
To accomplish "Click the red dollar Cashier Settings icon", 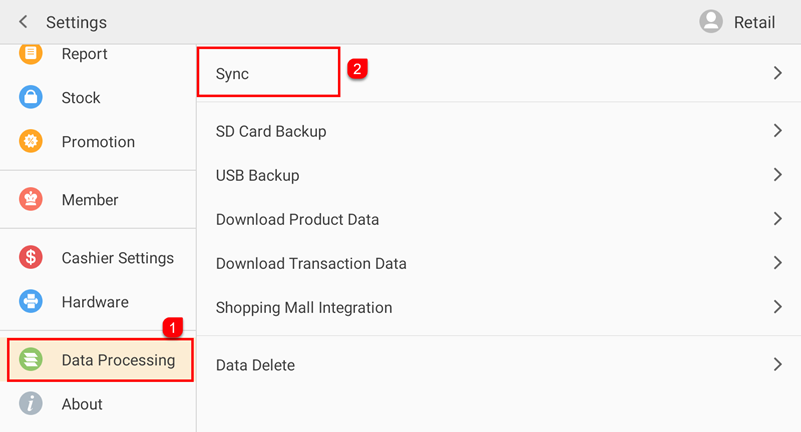I will (31, 258).
